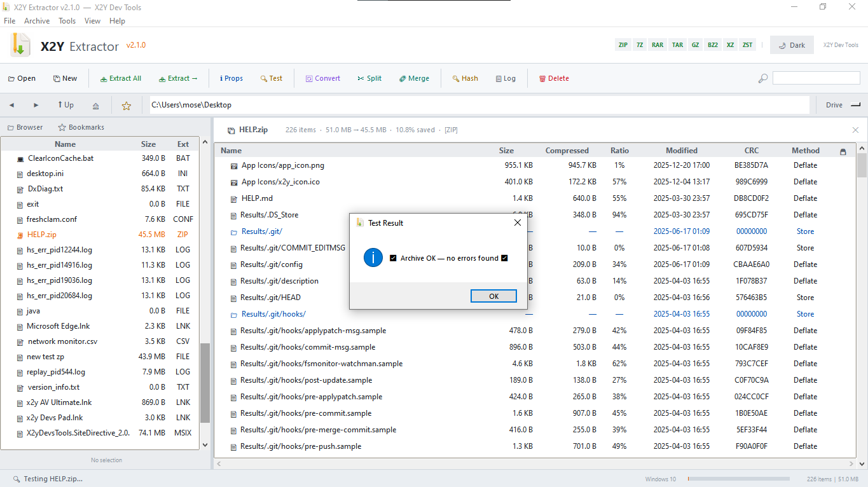Click the x2y_icon.ico file icon
Screen dimensions: 868x487
234,182
